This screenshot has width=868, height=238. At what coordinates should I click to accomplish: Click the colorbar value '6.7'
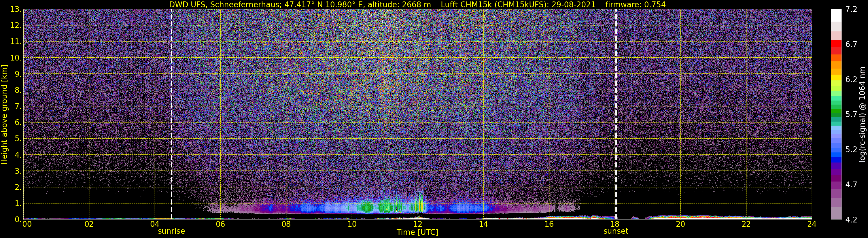point(851,44)
